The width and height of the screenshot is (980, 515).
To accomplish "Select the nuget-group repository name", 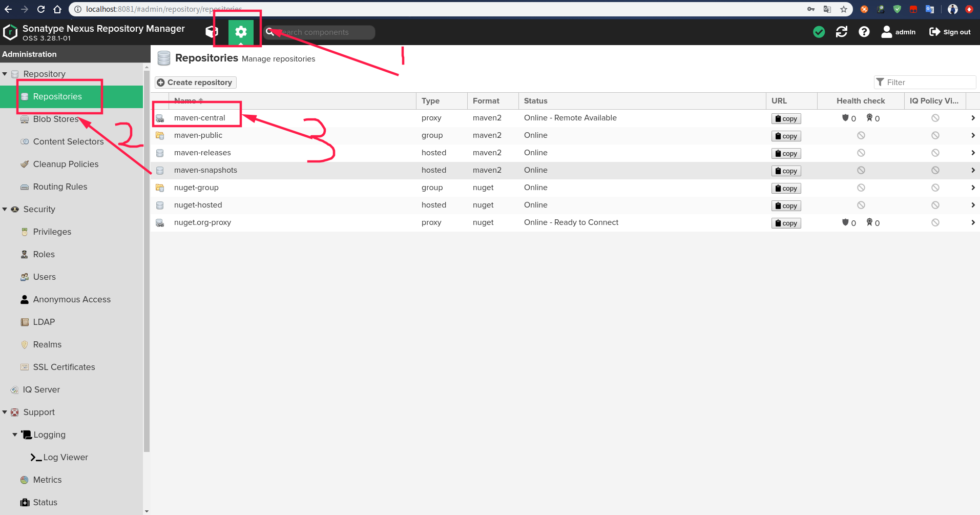I will coord(196,188).
